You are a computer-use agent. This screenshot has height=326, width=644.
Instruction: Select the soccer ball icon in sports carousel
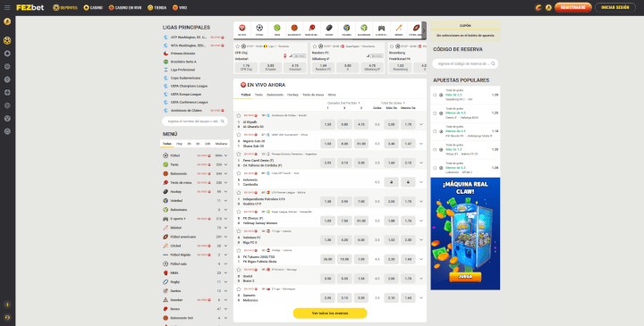[x=259, y=28]
